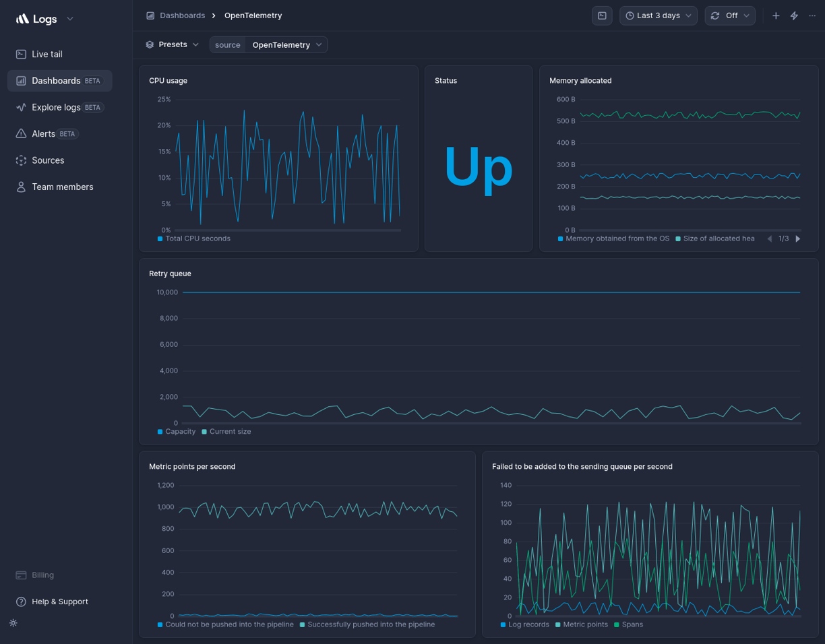Open the Last 3 days time range dropdown
This screenshot has height=644, width=825.
tap(659, 15)
